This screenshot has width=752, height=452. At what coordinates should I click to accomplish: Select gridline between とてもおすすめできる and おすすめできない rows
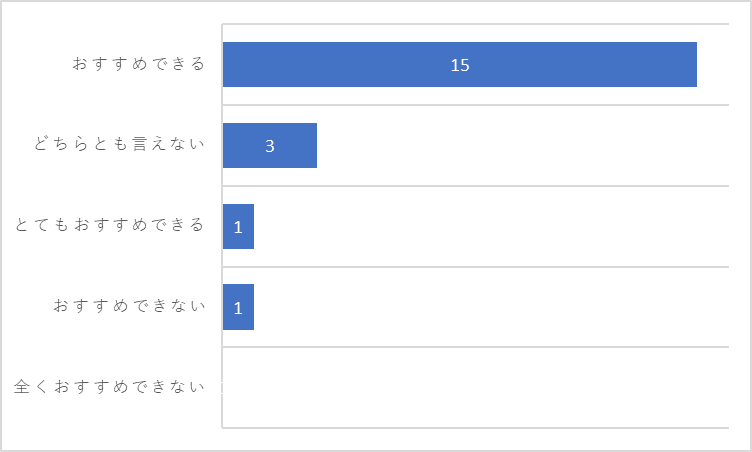tap(475, 266)
